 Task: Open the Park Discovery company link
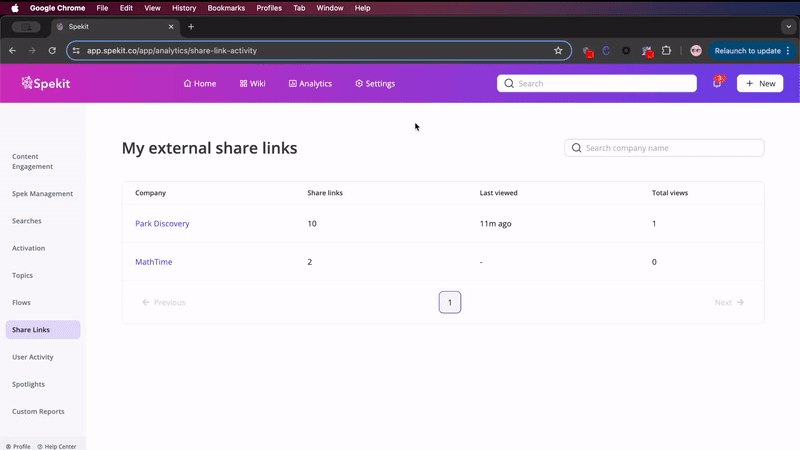coord(162,223)
